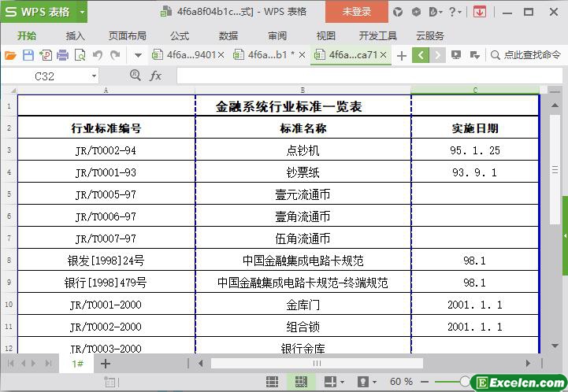Select row 3 header
The height and width of the screenshot is (392, 568).
(9, 150)
